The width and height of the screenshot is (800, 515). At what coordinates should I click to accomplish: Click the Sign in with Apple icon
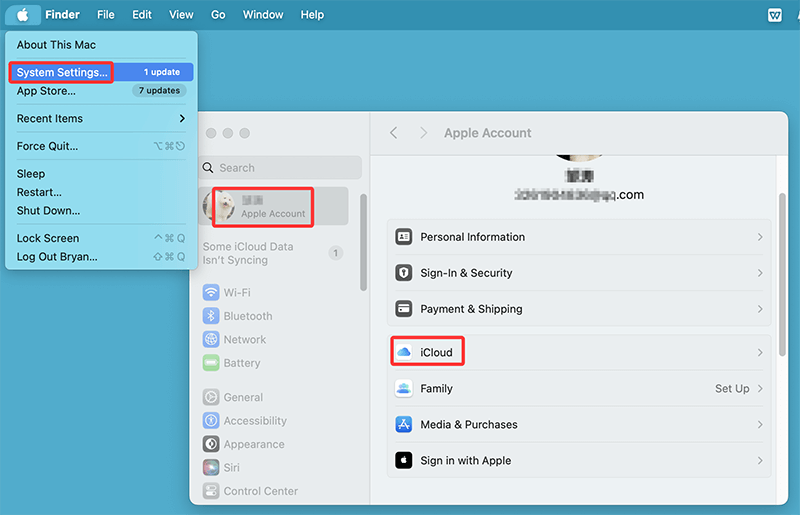[404, 460]
